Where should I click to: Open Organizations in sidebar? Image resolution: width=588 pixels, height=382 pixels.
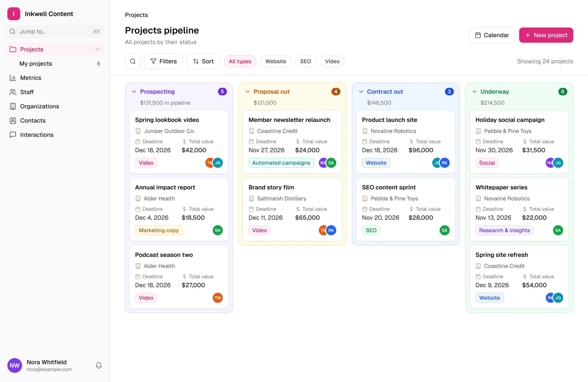click(55, 107)
